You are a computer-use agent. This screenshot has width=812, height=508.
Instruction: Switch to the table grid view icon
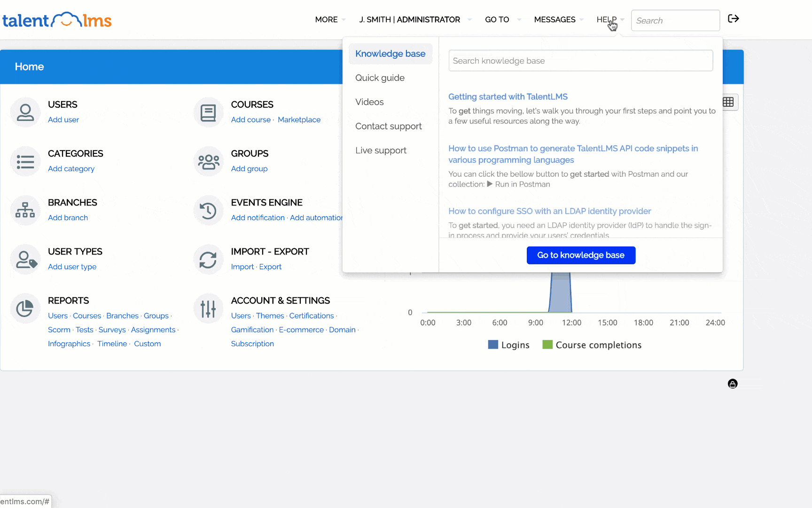tap(728, 102)
